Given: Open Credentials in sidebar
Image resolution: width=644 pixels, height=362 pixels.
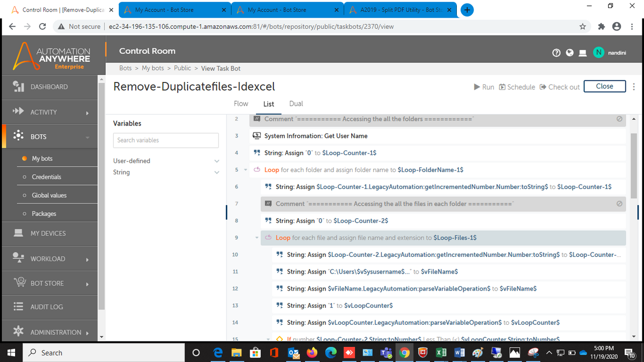Looking at the screenshot, I should (x=46, y=177).
